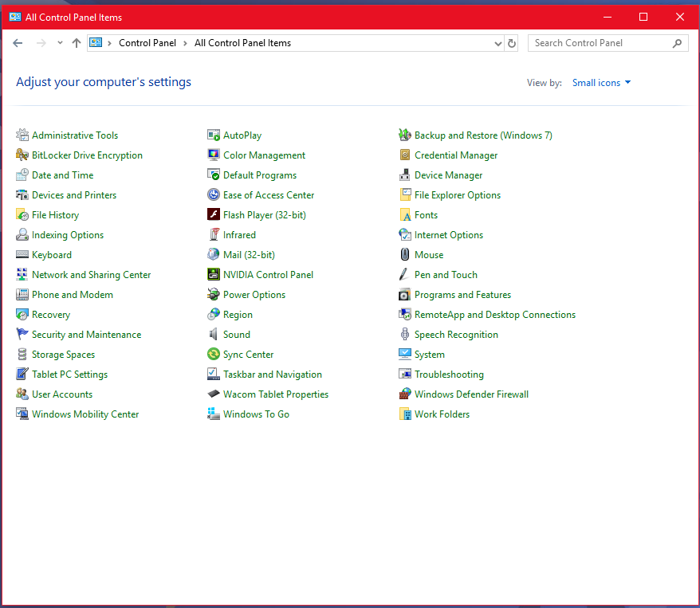Open Tablet PC Settings
This screenshot has height=608, width=700.
[x=69, y=375]
